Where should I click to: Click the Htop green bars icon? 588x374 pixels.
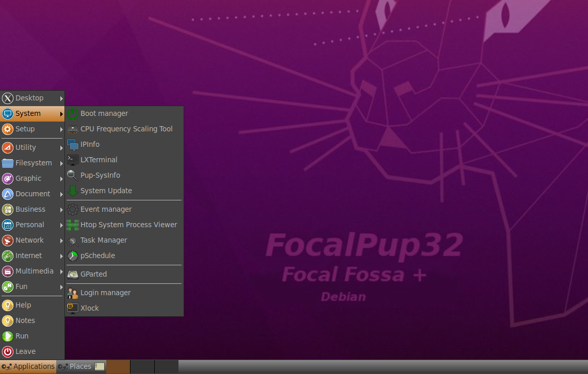tap(72, 225)
